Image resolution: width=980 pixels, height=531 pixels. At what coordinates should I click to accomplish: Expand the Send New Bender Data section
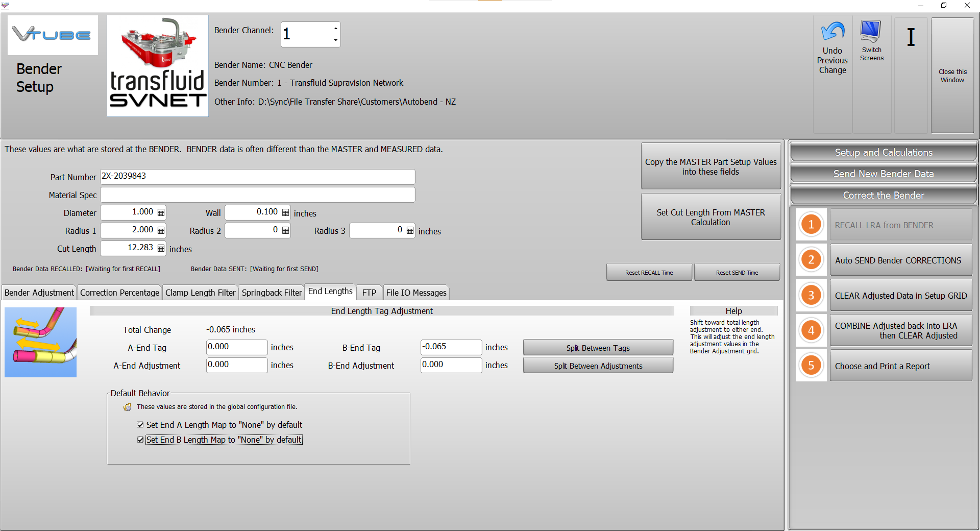tap(883, 174)
